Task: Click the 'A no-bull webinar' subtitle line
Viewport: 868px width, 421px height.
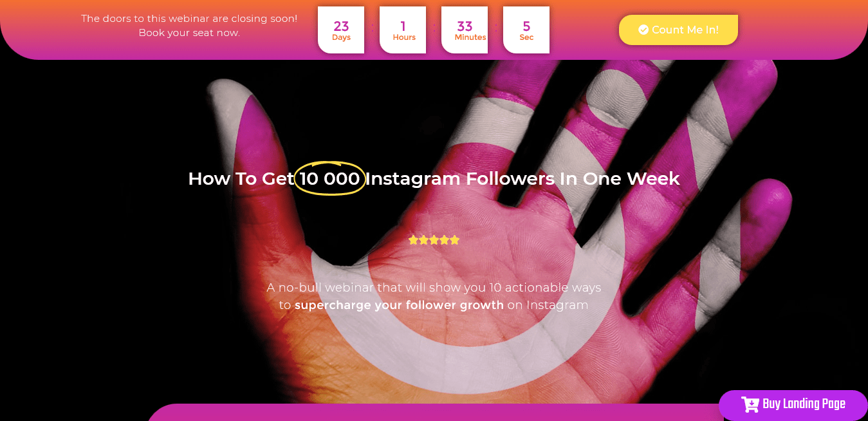Action: click(x=434, y=288)
